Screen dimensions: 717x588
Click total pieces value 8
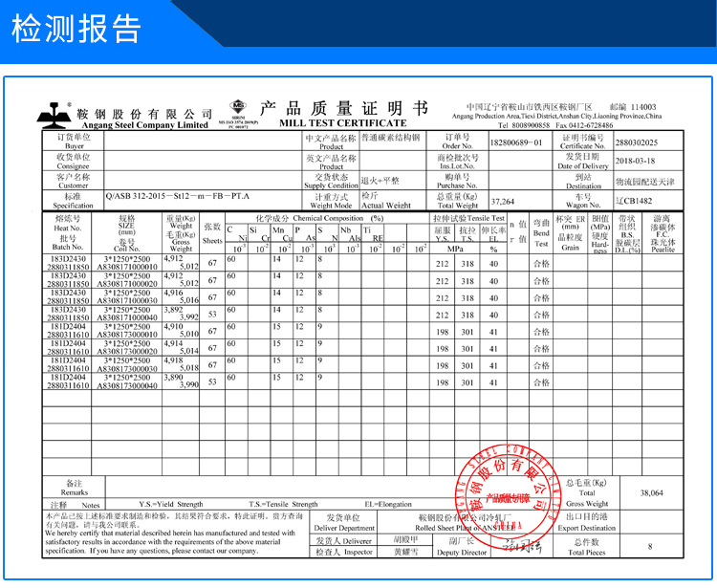pyautogui.click(x=650, y=546)
